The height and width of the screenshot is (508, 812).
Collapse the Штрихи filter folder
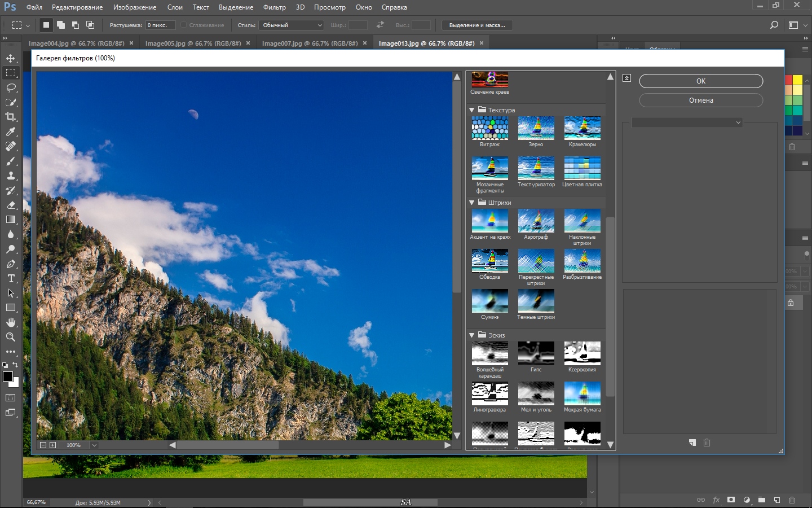[472, 203]
